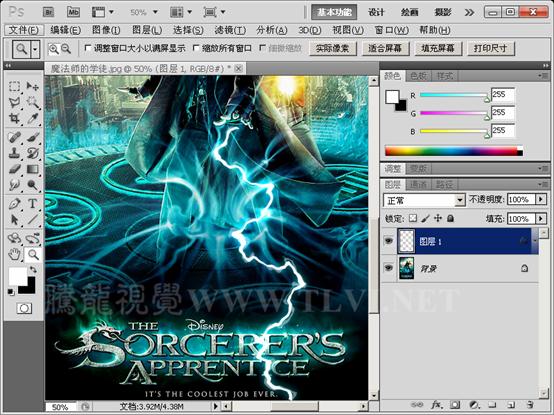Toggle lock all
The width and height of the screenshot is (554, 415).
click(x=450, y=218)
